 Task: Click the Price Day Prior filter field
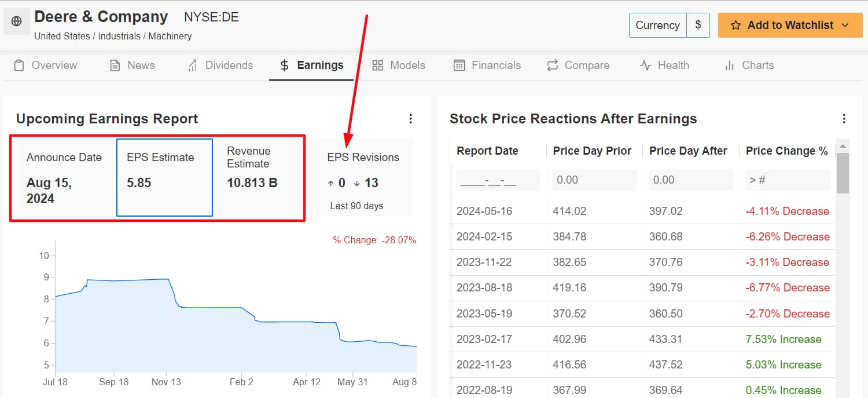pyautogui.click(x=594, y=180)
